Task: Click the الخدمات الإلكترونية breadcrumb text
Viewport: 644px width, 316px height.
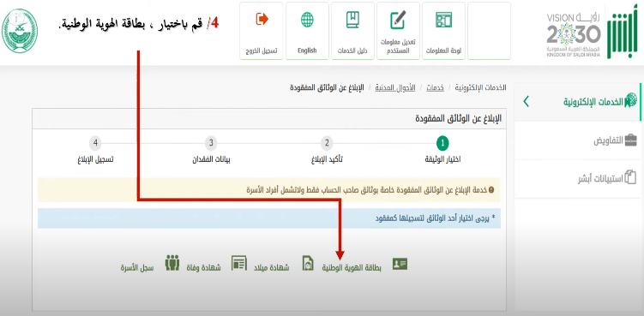Action: pos(480,88)
